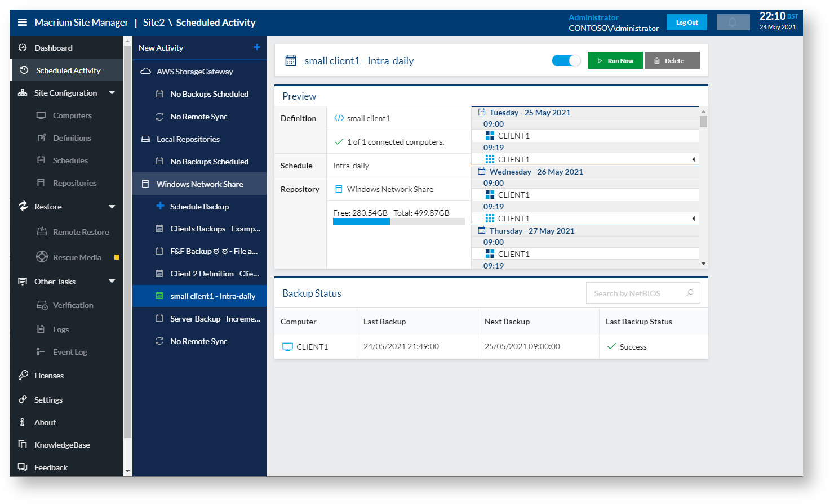Open the hamburger menu icon

[x=23, y=23]
